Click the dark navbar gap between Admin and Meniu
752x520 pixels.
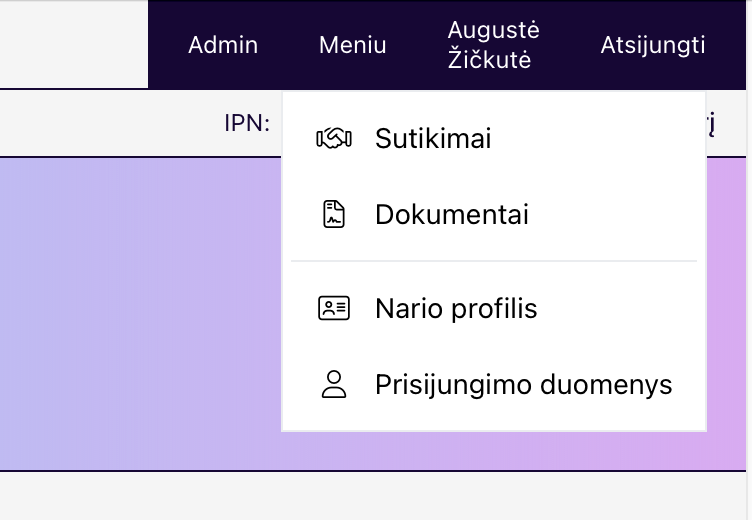pos(288,45)
